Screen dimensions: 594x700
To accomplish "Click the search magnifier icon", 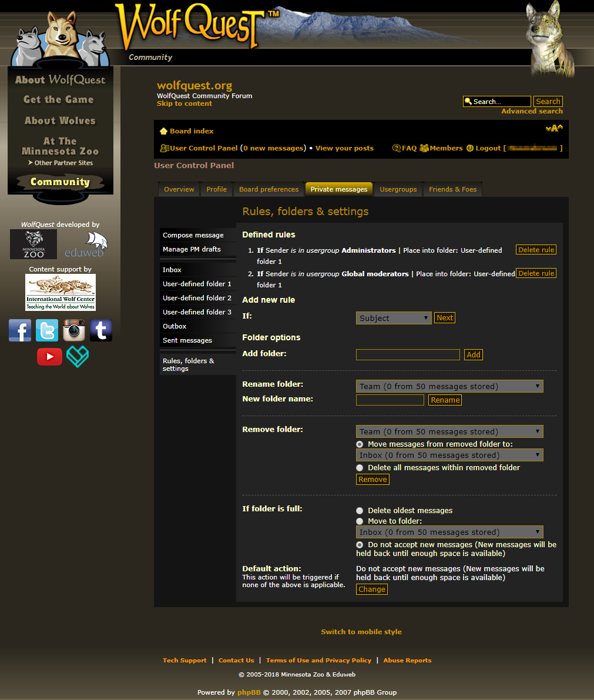I will pos(468,101).
